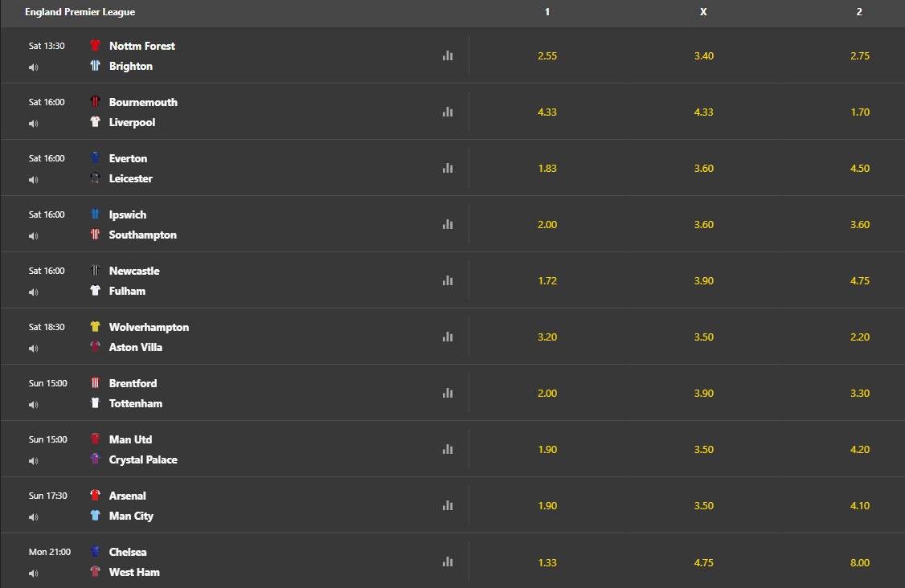The width and height of the screenshot is (905, 588).
Task: Select Man City win odds 4.10
Action: [x=860, y=505]
